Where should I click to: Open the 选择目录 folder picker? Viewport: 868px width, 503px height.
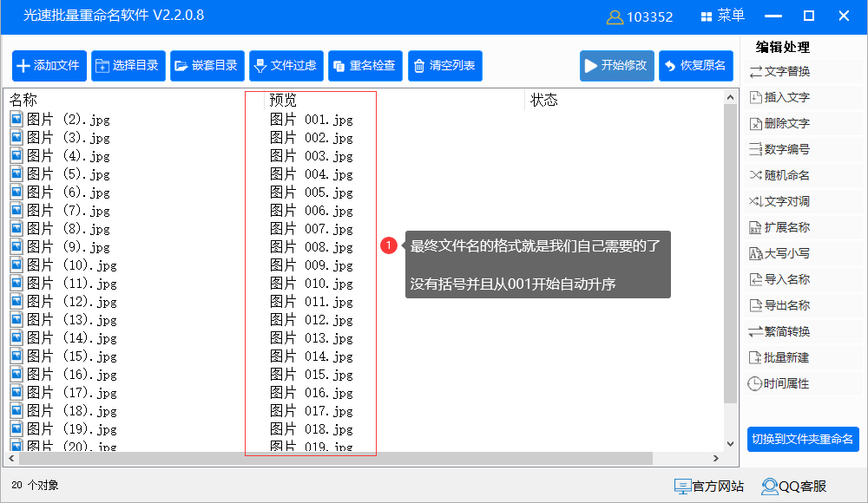point(128,66)
